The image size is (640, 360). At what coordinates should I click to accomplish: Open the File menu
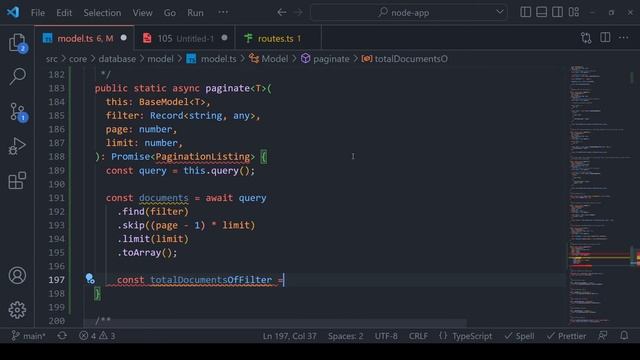[38, 13]
